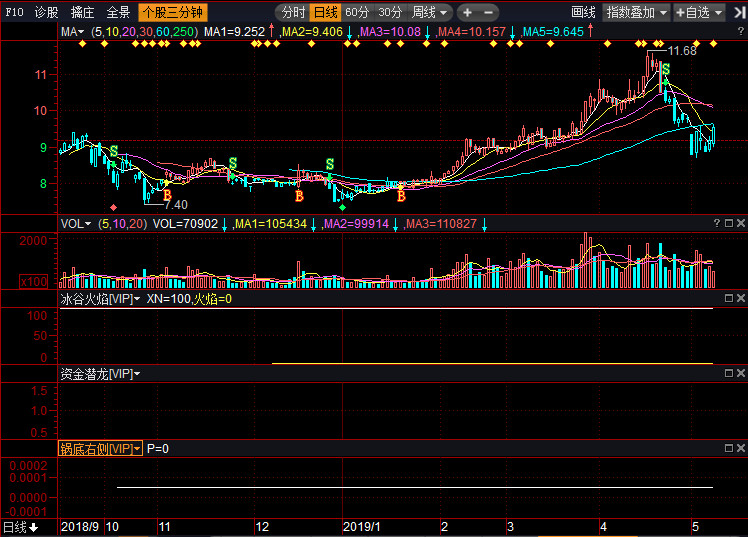Select 30分 timeframe

(390, 12)
